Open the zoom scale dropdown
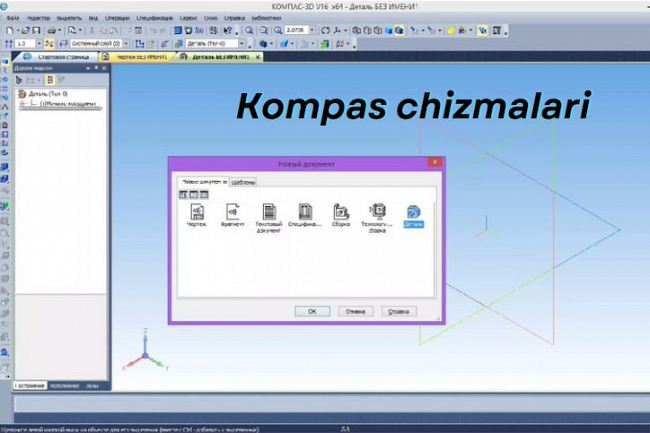Image resolution: width=650 pixels, height=433 pixels. [312, 31]
